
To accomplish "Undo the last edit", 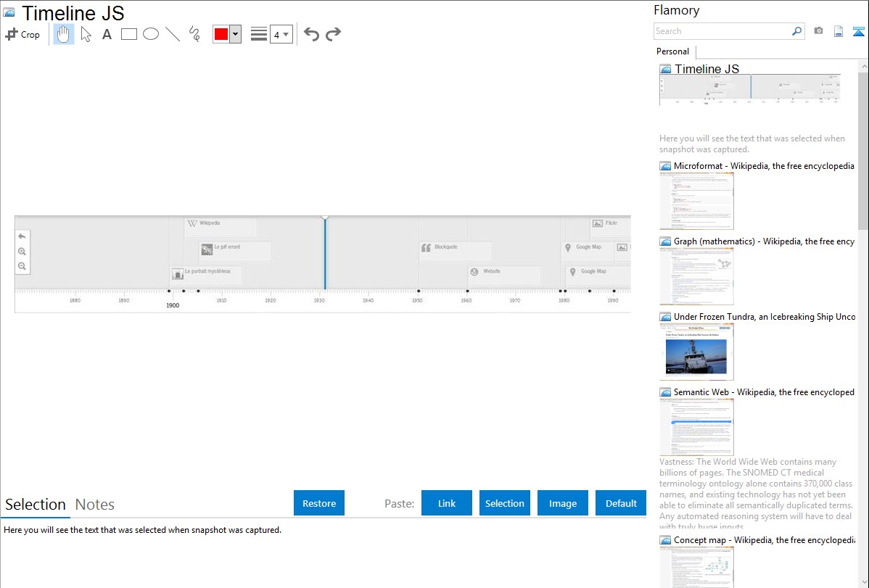I will click(311, 34).
